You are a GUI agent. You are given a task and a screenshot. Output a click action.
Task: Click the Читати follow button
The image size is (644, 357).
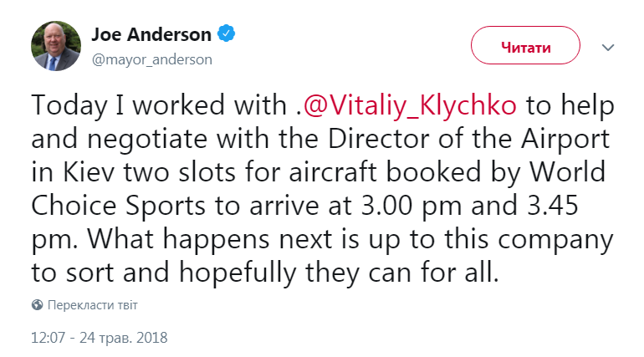pyautogui.click(x=525, y=47)
